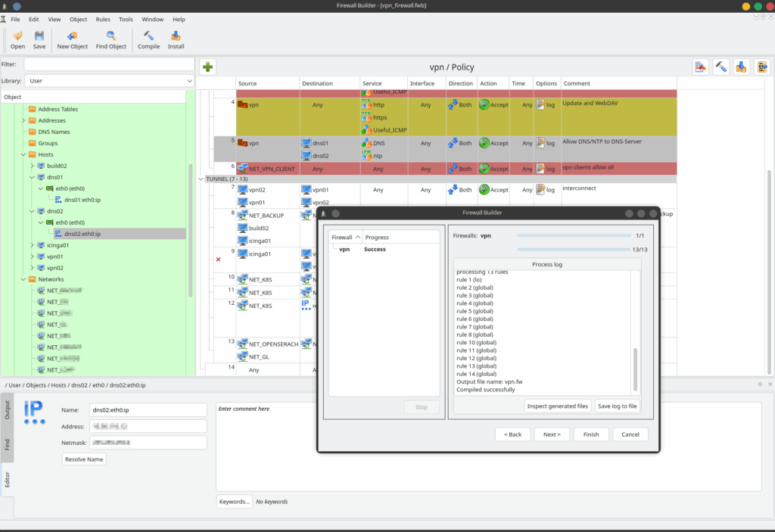Click the Install toolbar icon
This screenshot has height=532, width=775.
[176, 36]
